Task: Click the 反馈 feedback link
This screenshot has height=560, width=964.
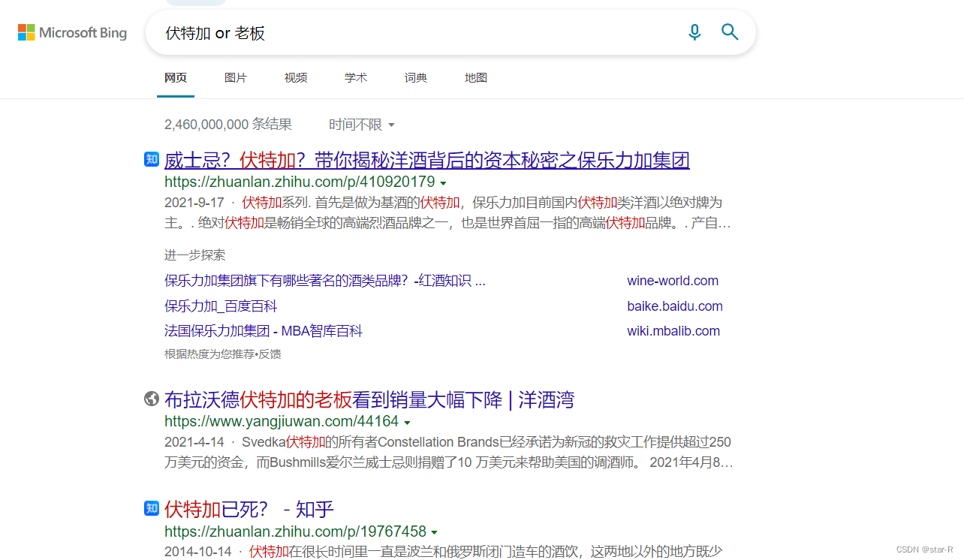Action: [x=270, y=354]
